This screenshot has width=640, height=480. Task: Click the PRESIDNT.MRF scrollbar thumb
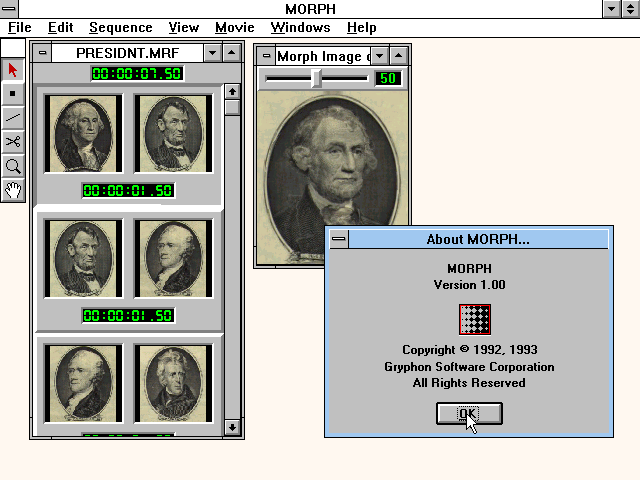point(232,107)
